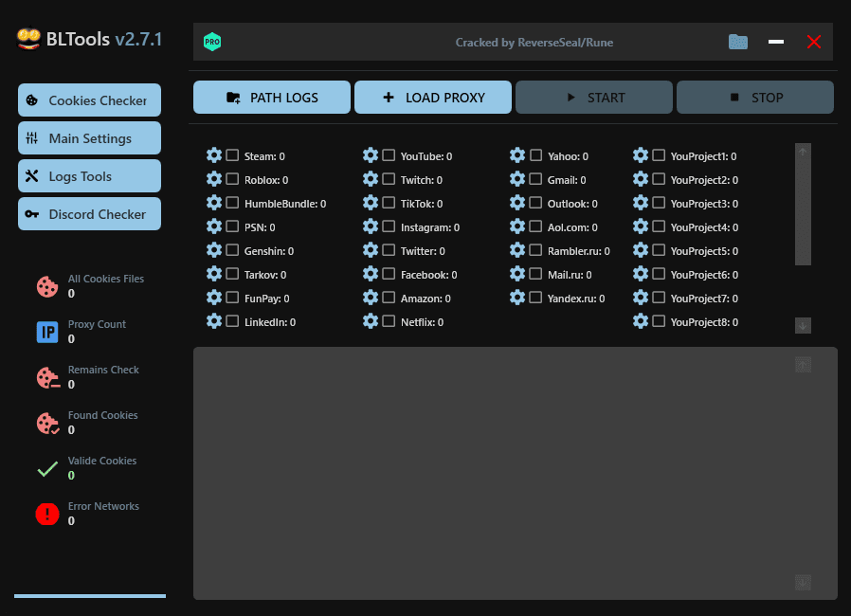Enable the Steam checkbox
The image size is (851, 616).
pos(231,155)
